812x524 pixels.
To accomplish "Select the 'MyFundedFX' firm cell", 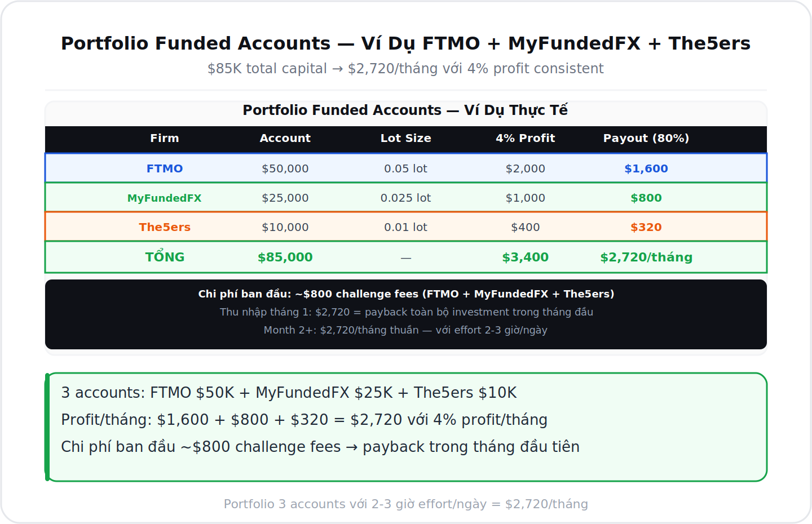I will 165,198.
